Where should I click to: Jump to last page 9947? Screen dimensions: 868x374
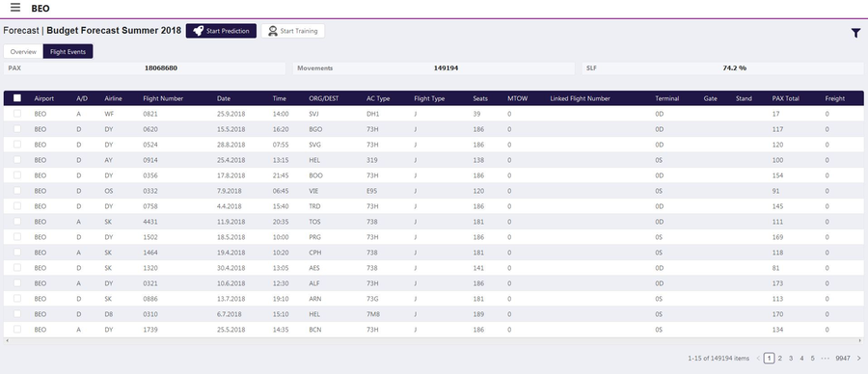click(x=843, y=358)
